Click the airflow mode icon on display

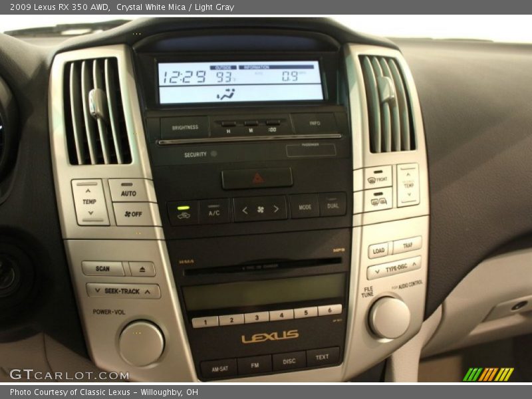[x=226, y=94]
